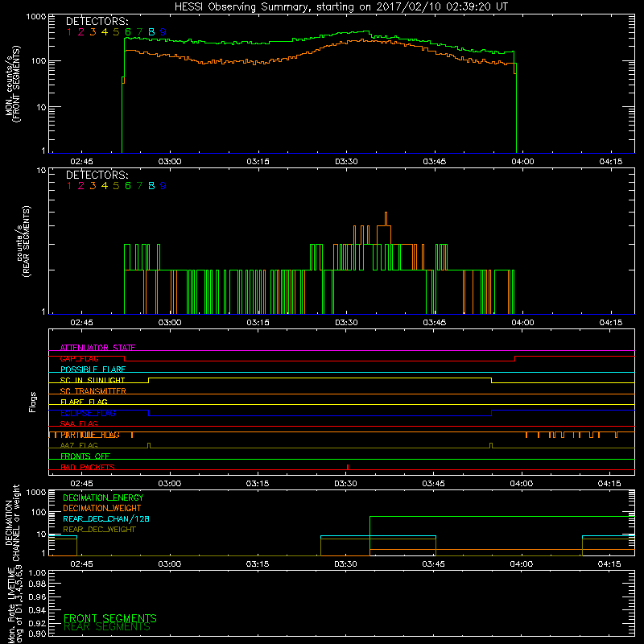
Task: Click the SC_TRANSMITTER flag label
Action: [93, 391]
